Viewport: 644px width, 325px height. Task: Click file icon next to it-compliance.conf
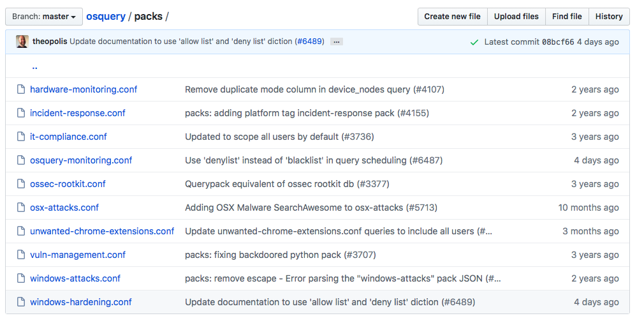[21, 137]
